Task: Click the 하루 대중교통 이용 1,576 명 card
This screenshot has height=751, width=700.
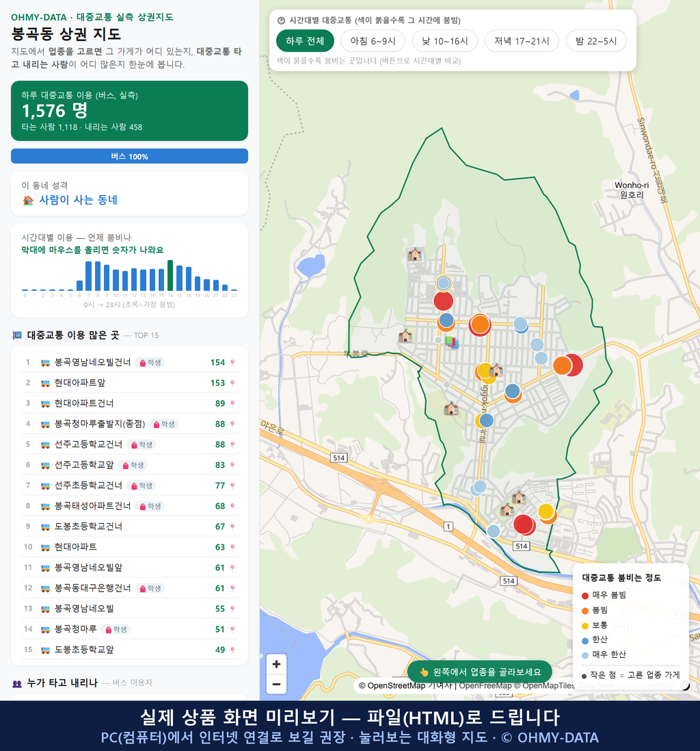Action: pos(129,111)
